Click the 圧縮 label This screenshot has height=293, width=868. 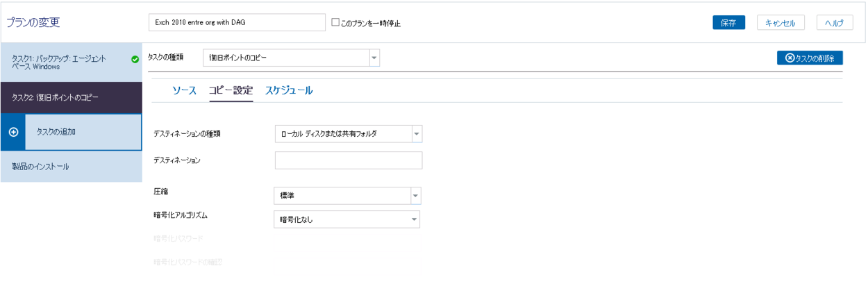point(160,190)
